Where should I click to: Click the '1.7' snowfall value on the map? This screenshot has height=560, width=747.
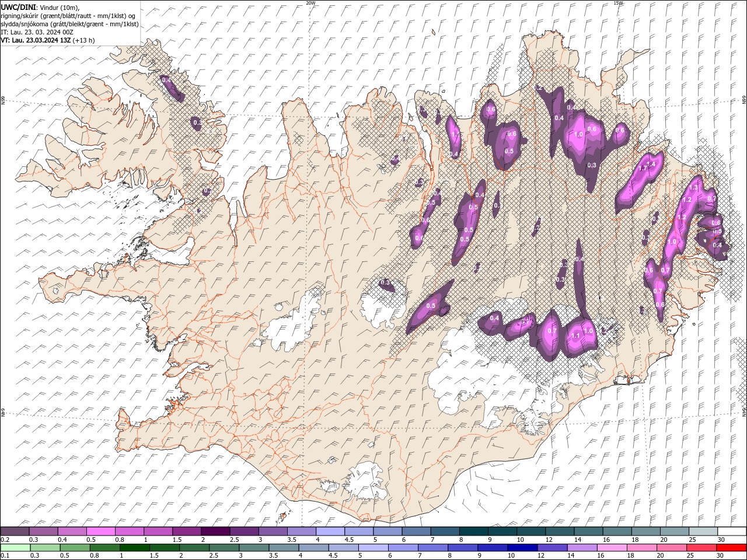tap(643, 169)
